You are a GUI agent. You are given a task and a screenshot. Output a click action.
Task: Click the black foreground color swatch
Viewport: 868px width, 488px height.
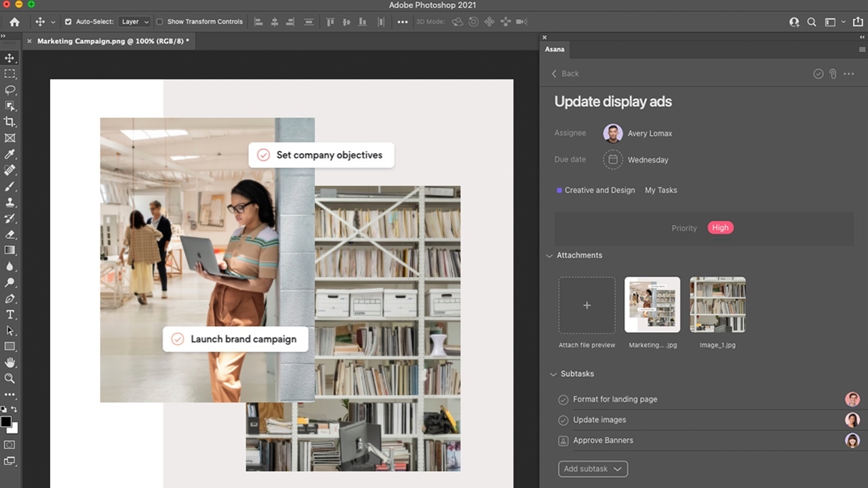point(6,422)
